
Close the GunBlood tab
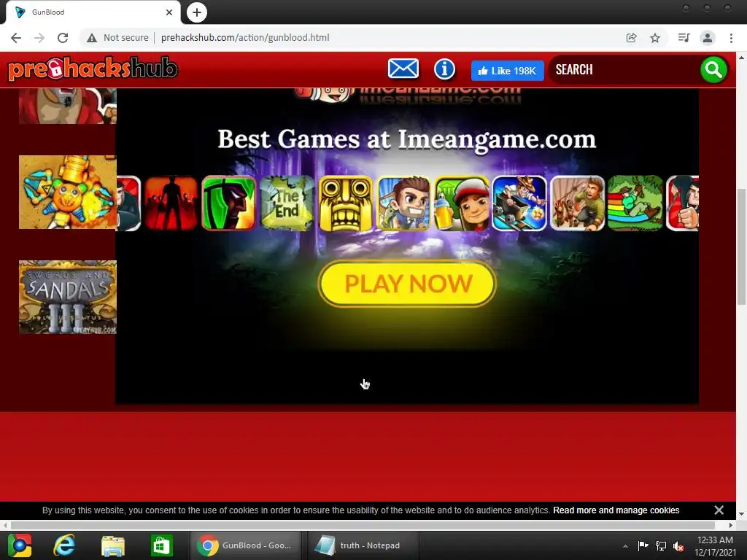click(169, 12)
